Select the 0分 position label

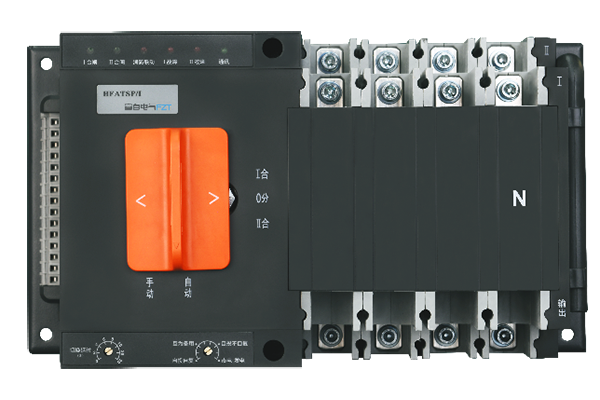[263, 197]
